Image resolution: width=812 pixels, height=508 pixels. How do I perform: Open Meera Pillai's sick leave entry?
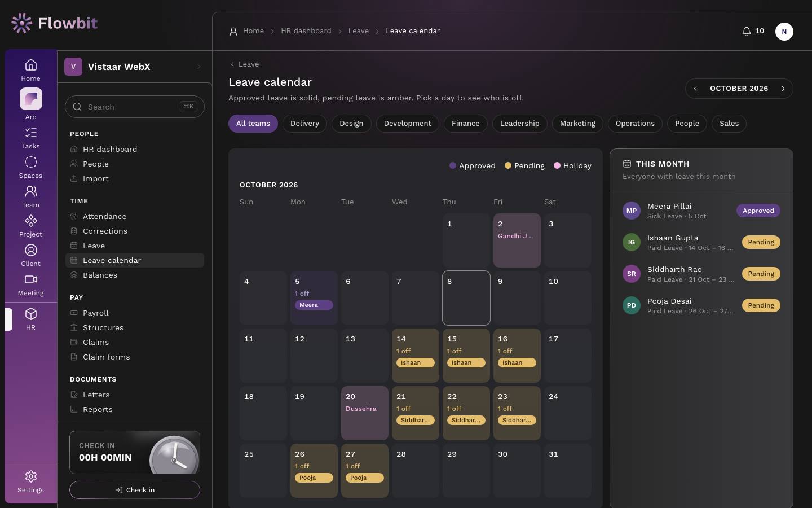[701, 211]
